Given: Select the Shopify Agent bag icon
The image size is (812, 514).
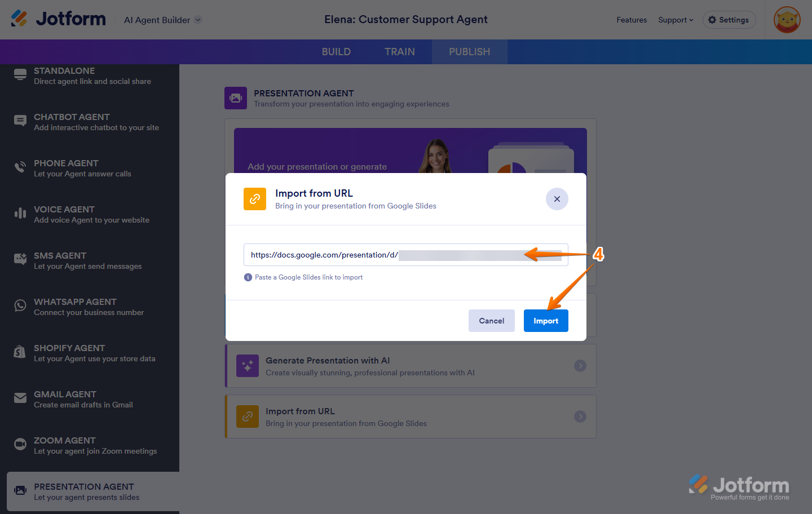Looking at the screenshot, I should 20,352.
